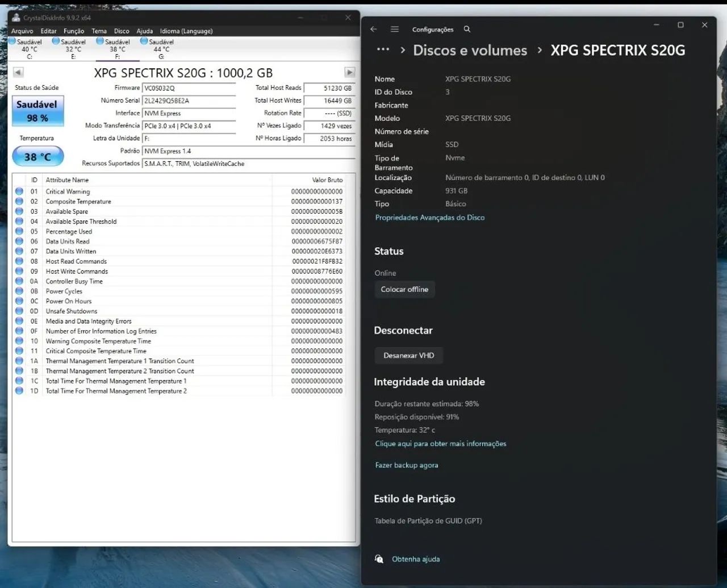Click the Percentage Used status orb
This screenshot has width=727, height=588.
tap(19, 231)
